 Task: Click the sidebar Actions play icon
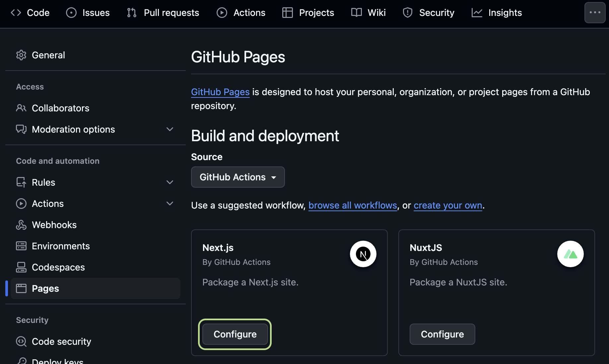click(x=21, y=204)
